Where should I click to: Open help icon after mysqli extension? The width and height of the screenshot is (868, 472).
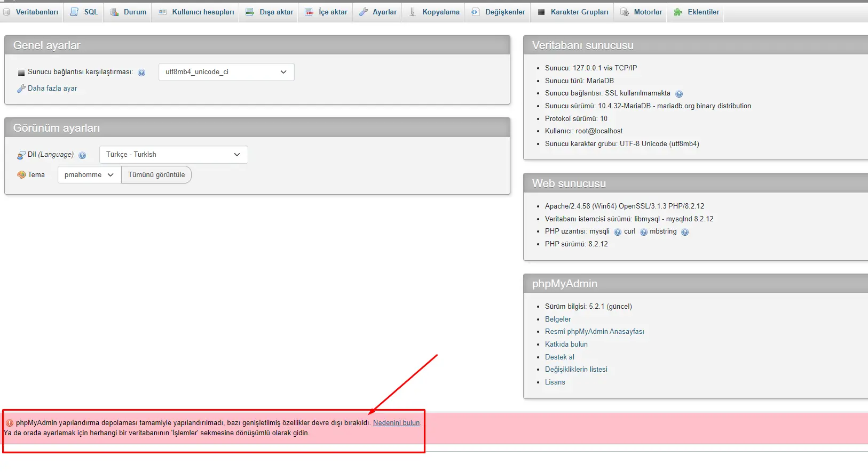(x=618, y=232)
